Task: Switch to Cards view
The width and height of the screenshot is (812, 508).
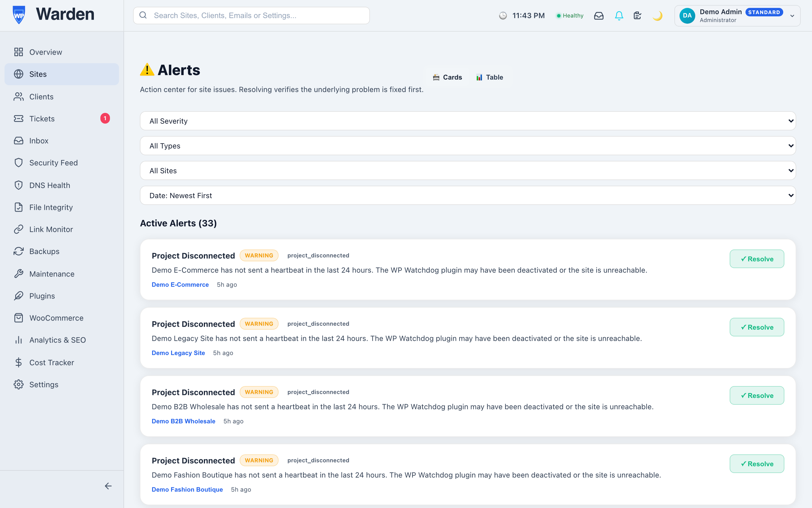Action: click(447, 77)
